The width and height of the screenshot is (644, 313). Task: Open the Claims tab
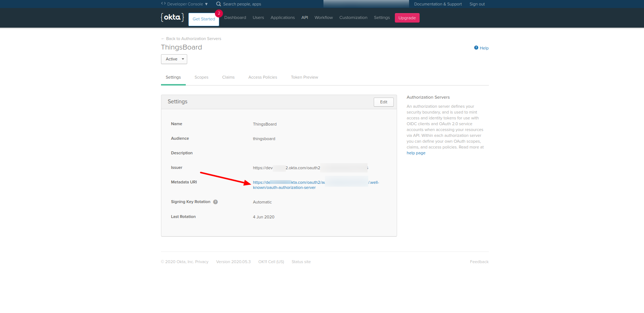point(228,77)
